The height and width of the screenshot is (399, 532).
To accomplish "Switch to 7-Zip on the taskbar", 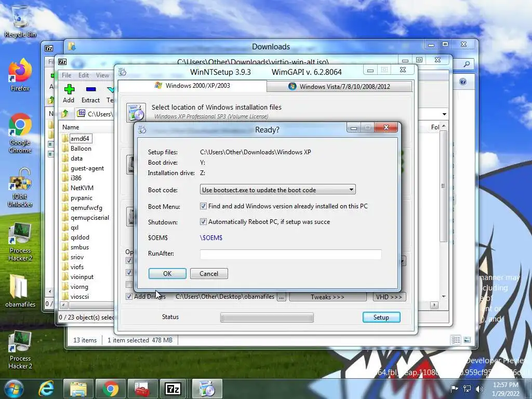I will (173, 389).
